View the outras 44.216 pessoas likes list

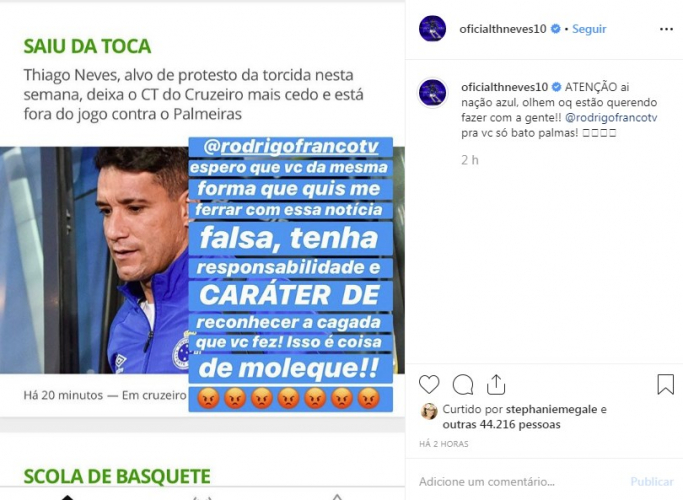[x=501, y=424]
